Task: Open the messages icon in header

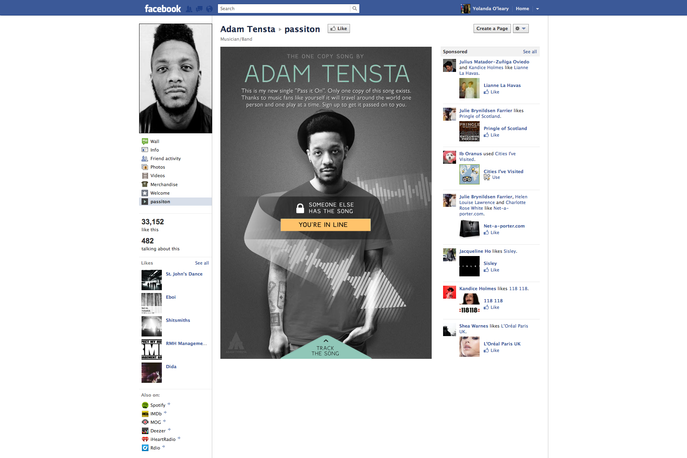Action: coord(199,9)
